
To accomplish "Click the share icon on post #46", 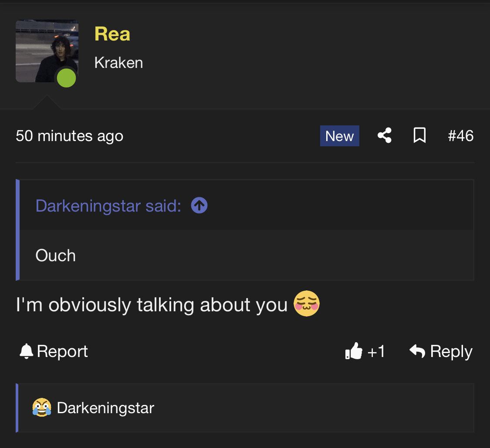I will [x=385, y=136].
